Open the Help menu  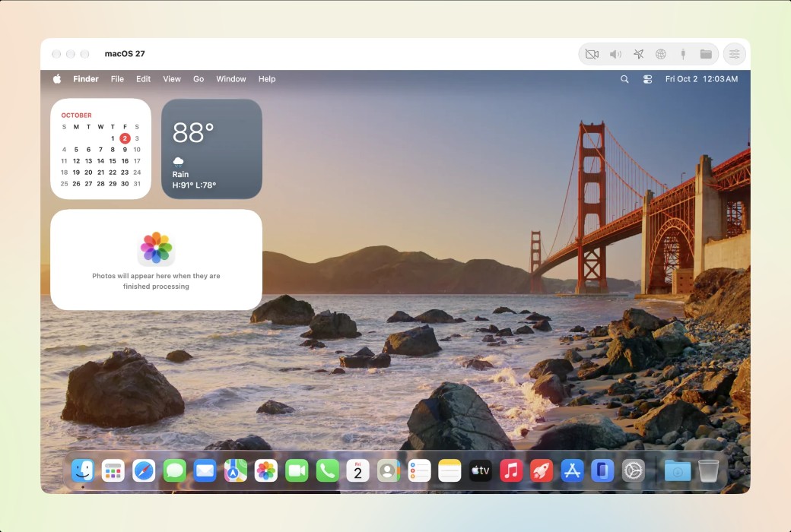click(267, 79)
